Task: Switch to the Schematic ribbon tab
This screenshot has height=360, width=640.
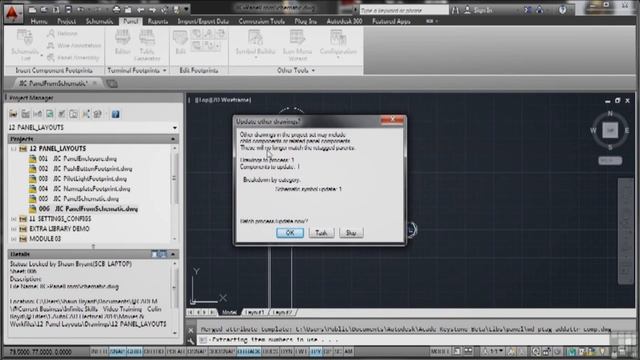Action: click(x=99, y=21)
